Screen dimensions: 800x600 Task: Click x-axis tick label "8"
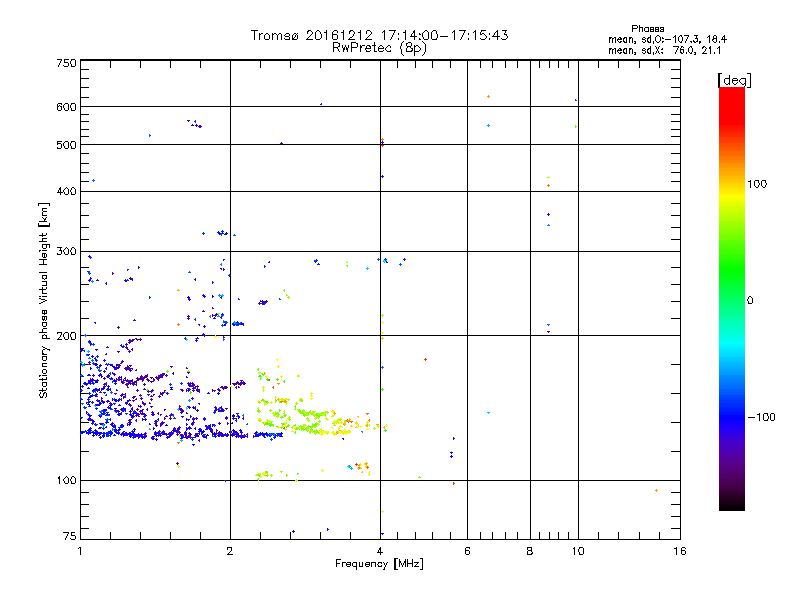point(530,551)
